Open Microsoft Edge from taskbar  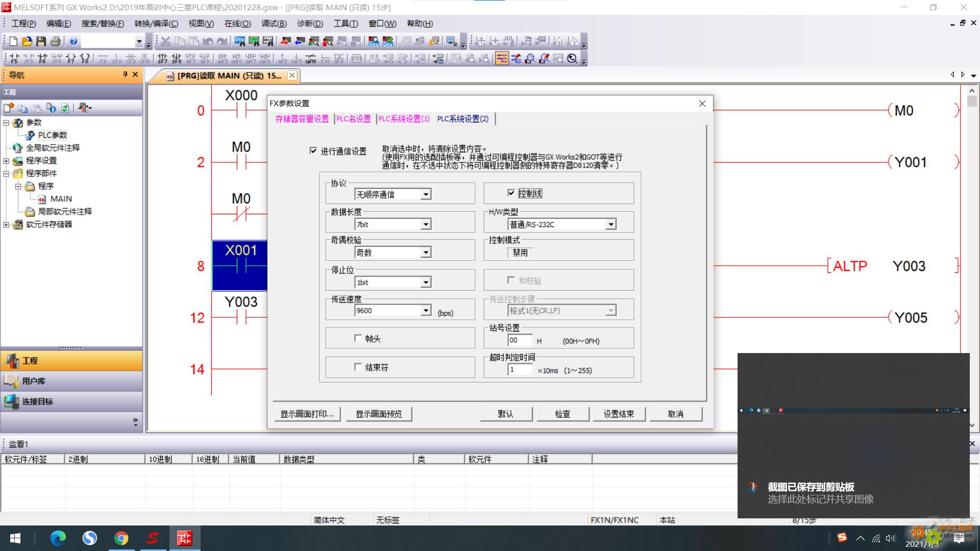pos(58,538)
